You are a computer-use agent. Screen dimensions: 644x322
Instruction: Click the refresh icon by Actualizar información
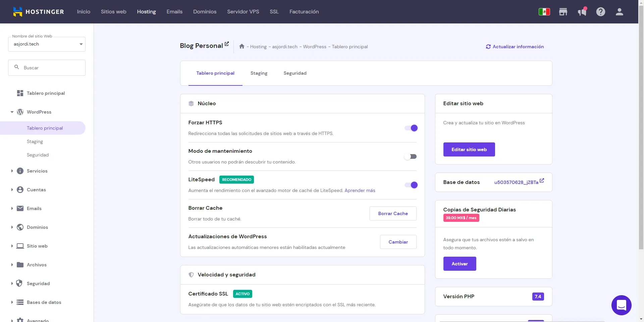pos(488,47)
